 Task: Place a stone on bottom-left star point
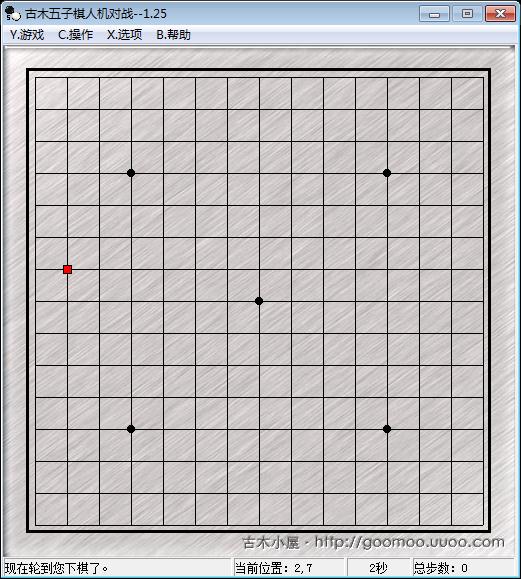[131, 429]
